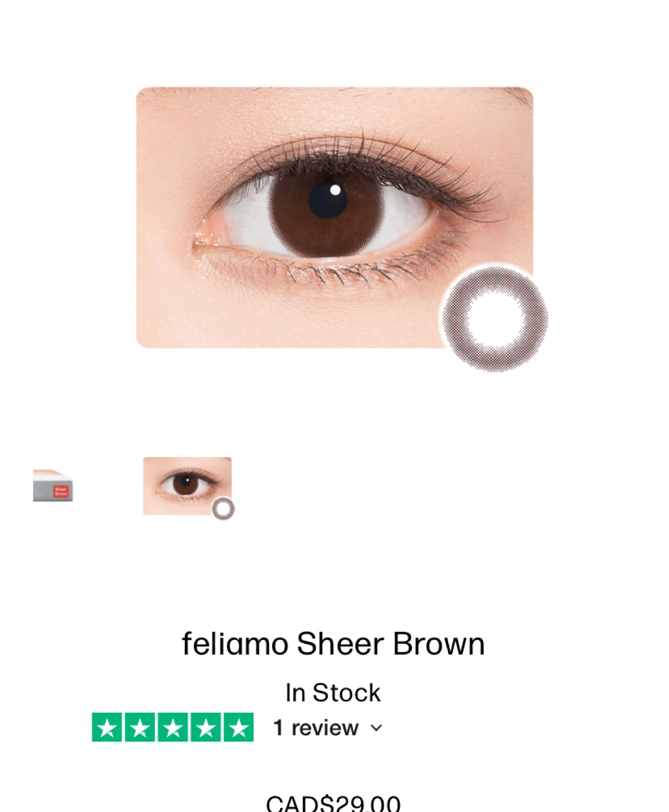This screenshot has width=669, height=812.
Task: Select the eye photo thumbnail
Action: coord(188,487)
